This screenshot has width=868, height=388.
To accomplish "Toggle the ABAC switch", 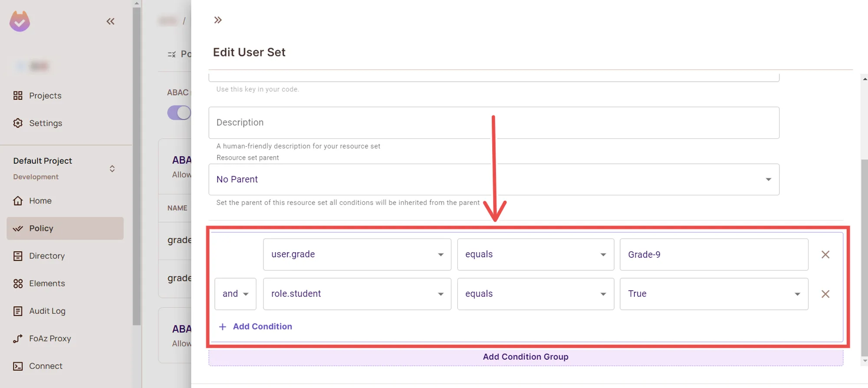I will (x=179, y=113).
